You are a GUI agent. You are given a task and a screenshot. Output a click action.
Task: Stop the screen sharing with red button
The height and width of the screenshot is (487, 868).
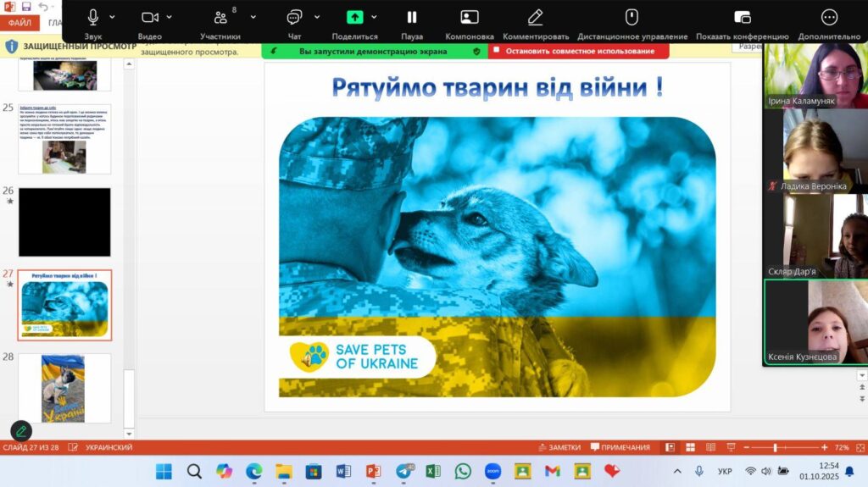[578, 51]
